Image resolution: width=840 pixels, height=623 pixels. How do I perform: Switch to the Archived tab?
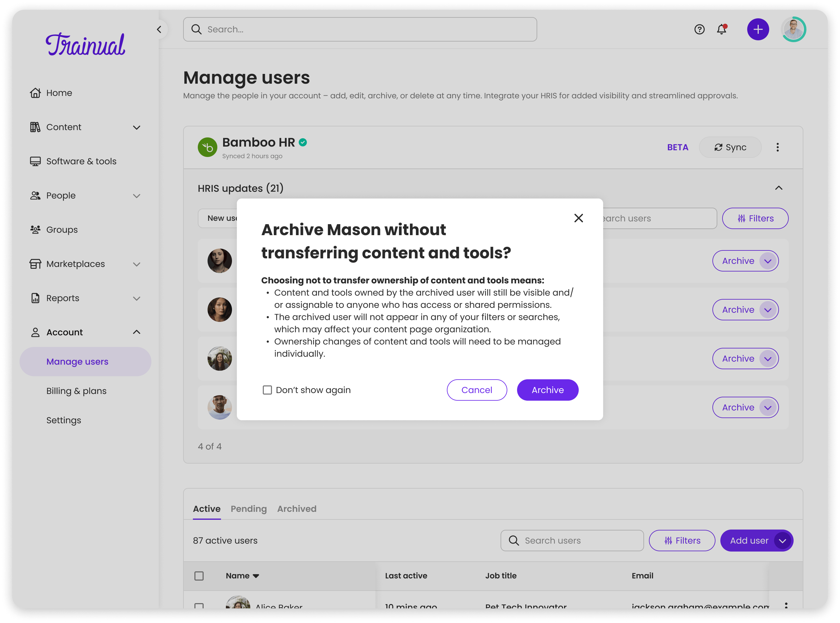(297, 508)
